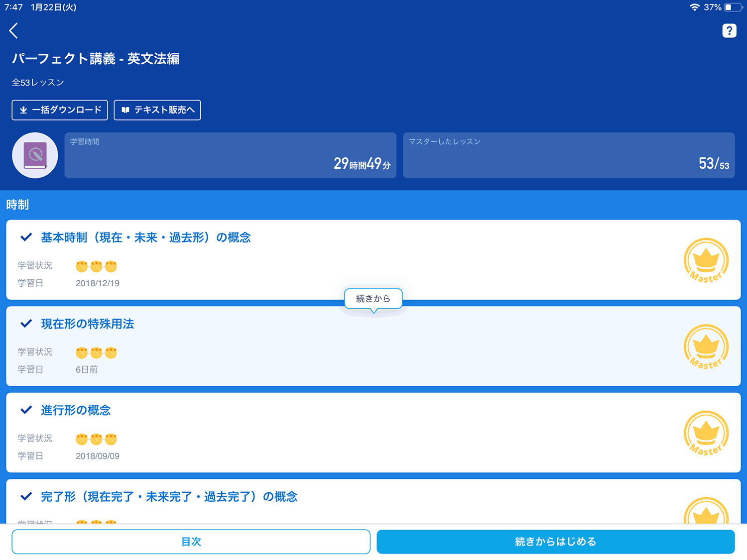Open help via question mark icon
747x560 pixels.
tap(729, 31)
